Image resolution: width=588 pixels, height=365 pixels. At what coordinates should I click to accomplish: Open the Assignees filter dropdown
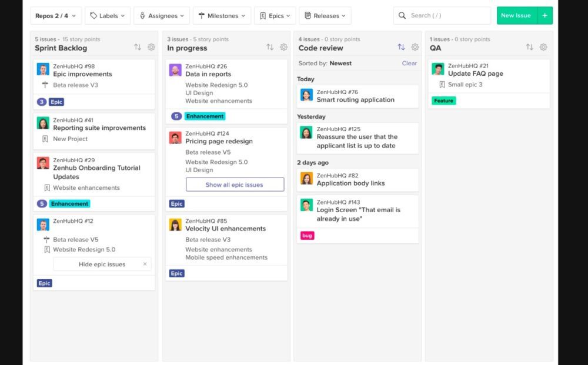162,16
